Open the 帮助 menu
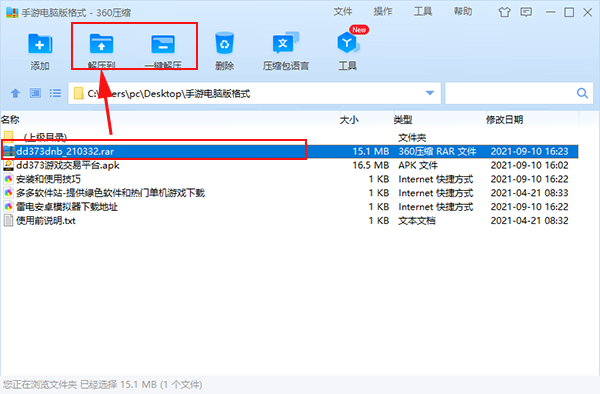 (x=463, y=11)
